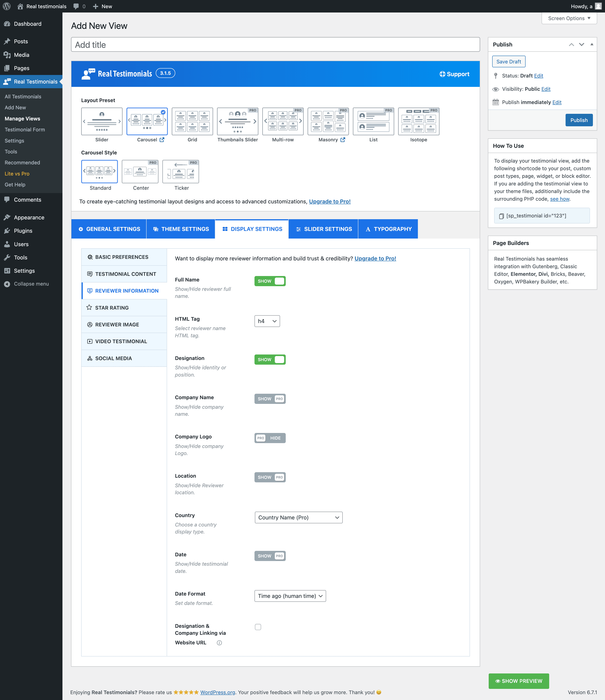Toggle the Full Name show switch

(x=270, y=281)
